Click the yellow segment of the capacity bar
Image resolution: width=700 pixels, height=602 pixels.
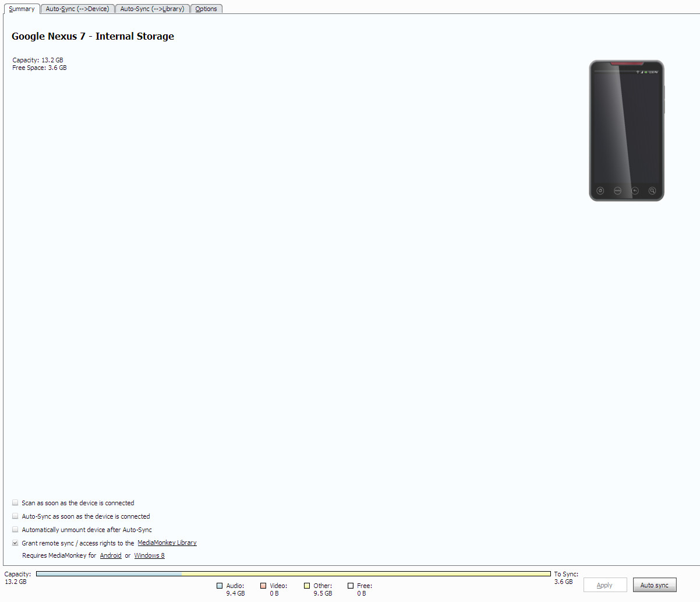coord(366,574)
